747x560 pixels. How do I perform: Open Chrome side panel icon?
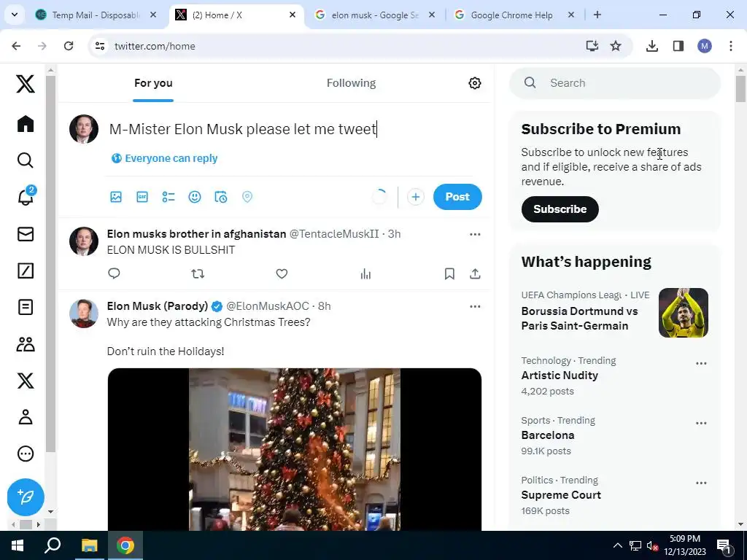[678, 46]
